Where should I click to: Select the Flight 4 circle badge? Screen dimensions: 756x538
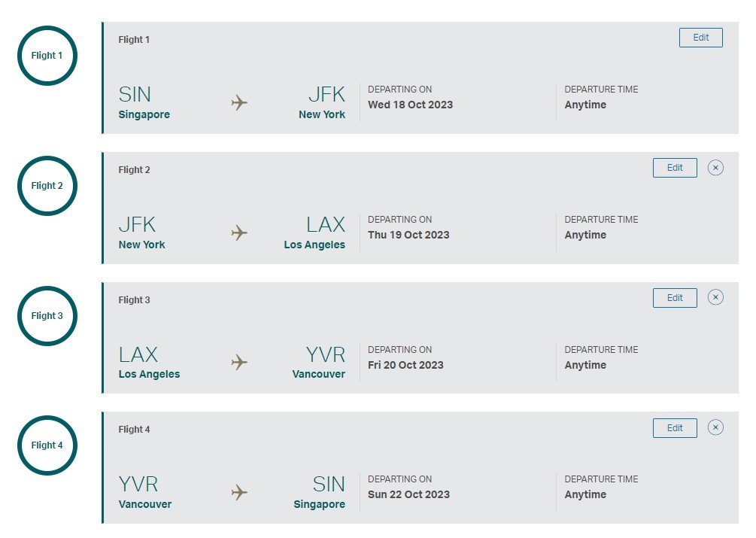[x=47, y=445]
